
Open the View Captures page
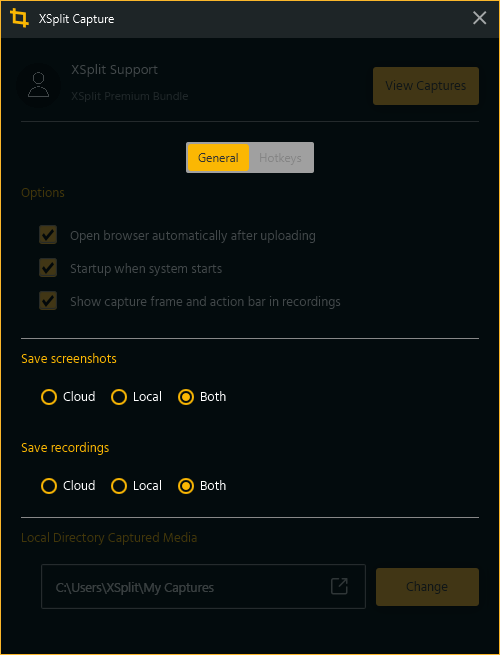coord(426,86)
